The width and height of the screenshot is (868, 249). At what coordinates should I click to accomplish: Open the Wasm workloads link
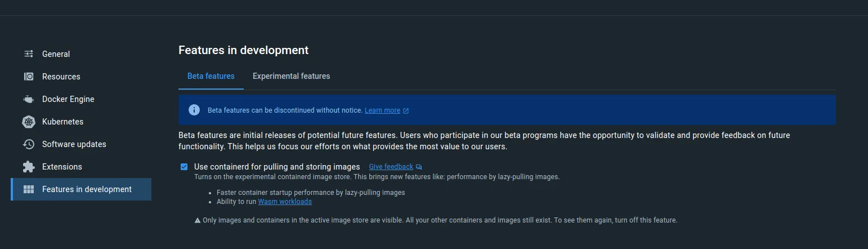(x=285, y=202)
